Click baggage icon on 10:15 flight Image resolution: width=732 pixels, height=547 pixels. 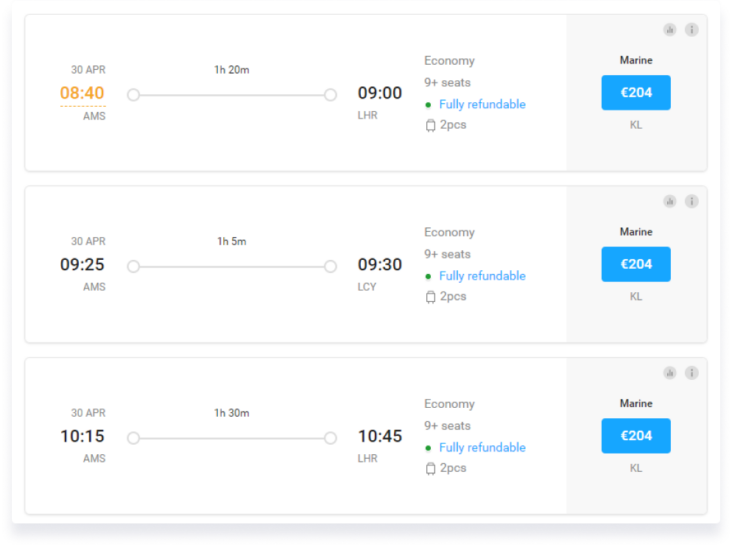pos(430,468)
